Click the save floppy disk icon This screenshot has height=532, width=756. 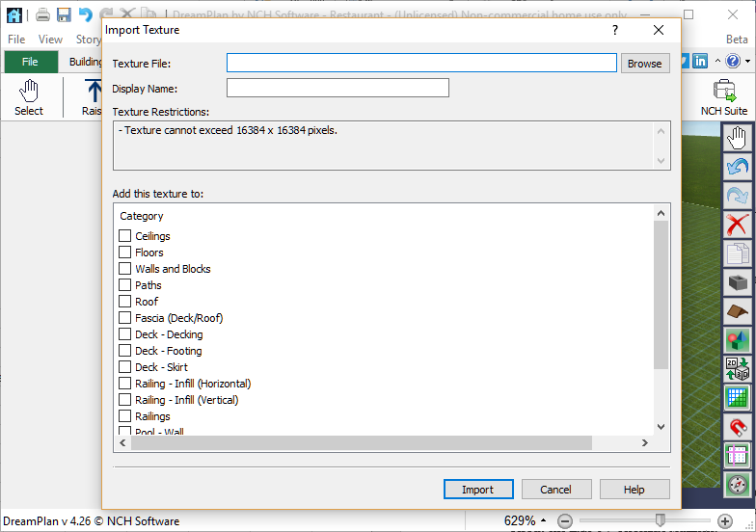[x=64, y=14]
